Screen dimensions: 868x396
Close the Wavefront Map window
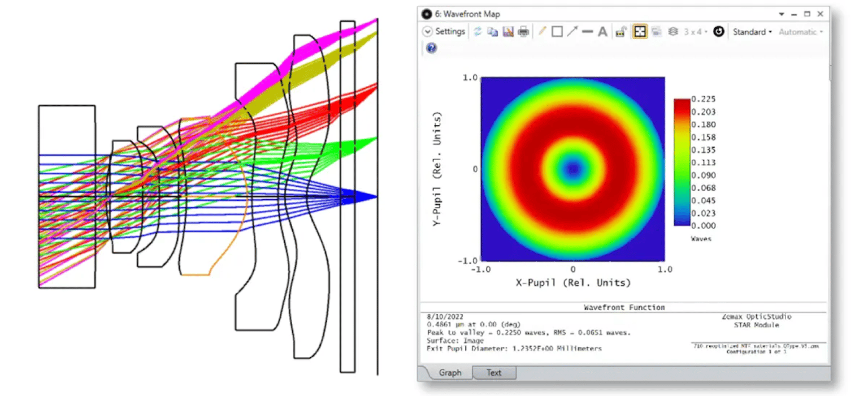[820, 14]
